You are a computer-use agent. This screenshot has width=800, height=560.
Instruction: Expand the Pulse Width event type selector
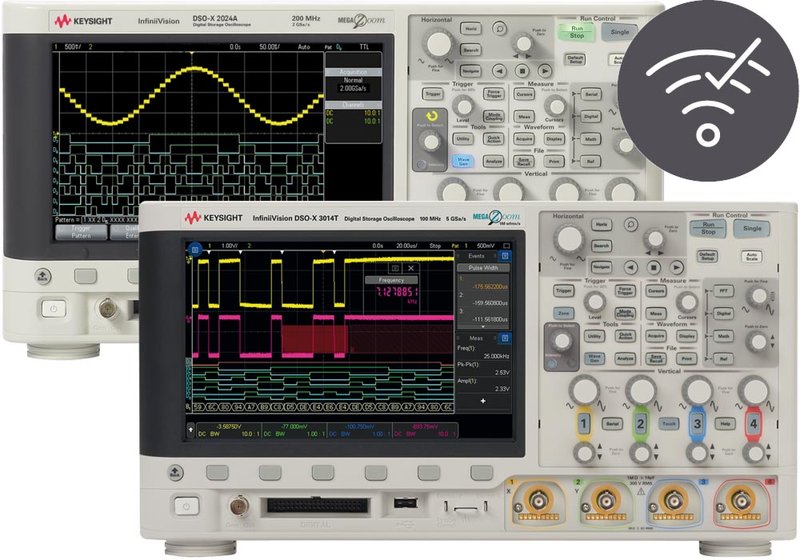(483, 268)
